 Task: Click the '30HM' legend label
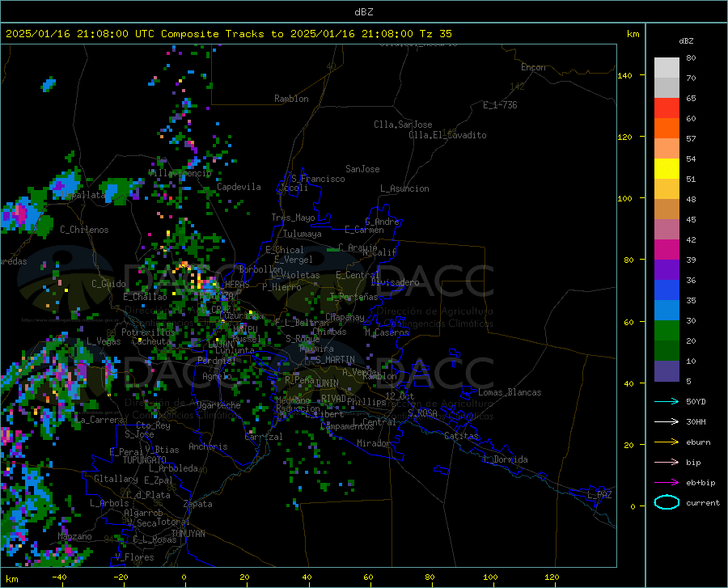click(x=696, y=422)
